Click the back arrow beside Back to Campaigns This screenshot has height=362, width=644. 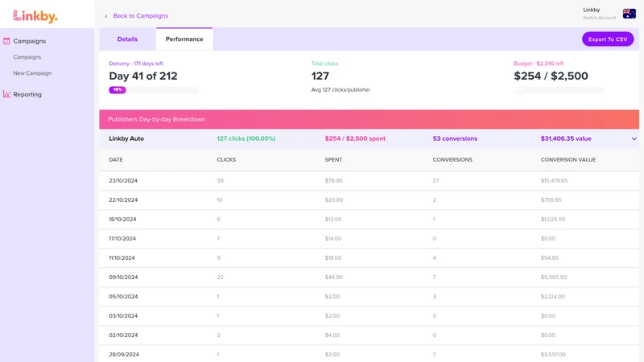tap(106, 16)
